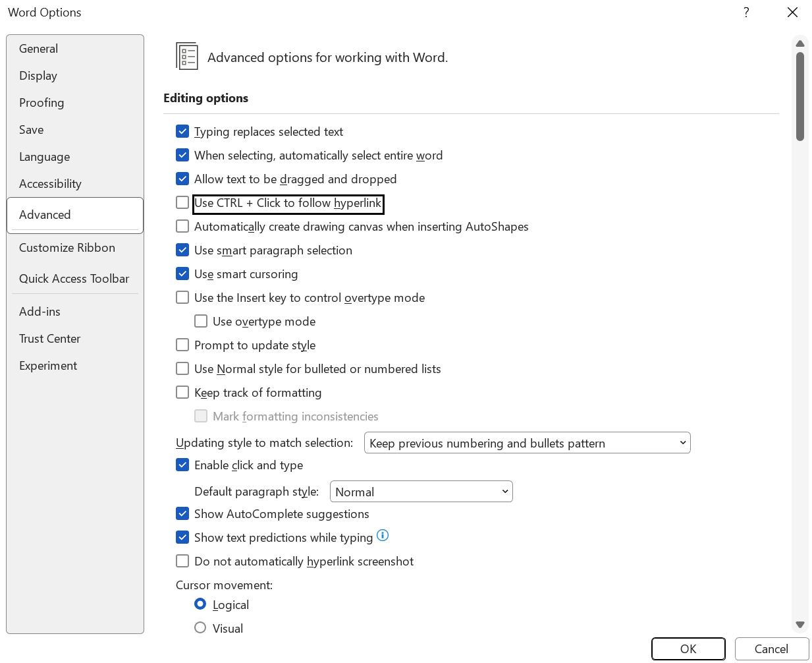Uncheck Show text predictions while typing

pos(182,538)
